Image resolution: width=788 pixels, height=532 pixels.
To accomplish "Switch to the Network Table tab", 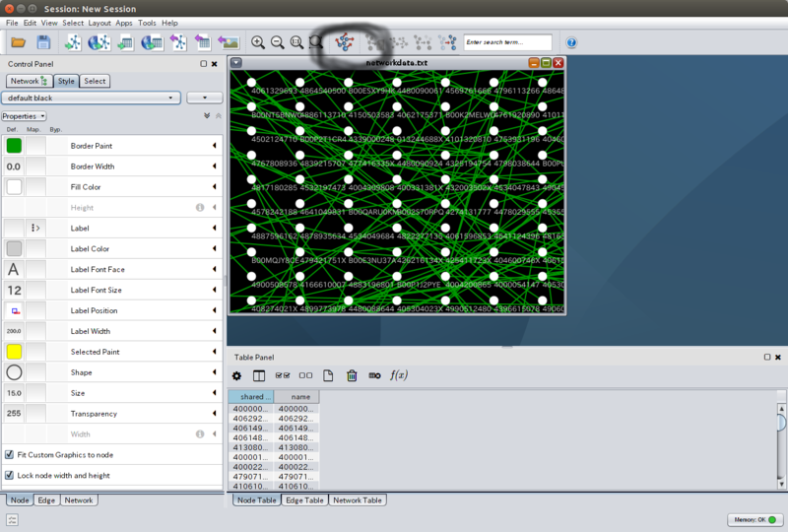I will coord(358,500).
